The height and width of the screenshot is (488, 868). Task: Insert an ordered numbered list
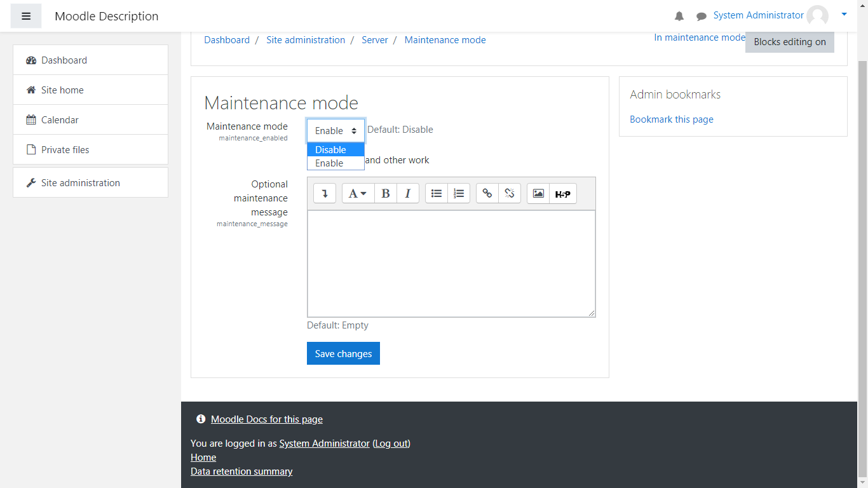[459, 194]
